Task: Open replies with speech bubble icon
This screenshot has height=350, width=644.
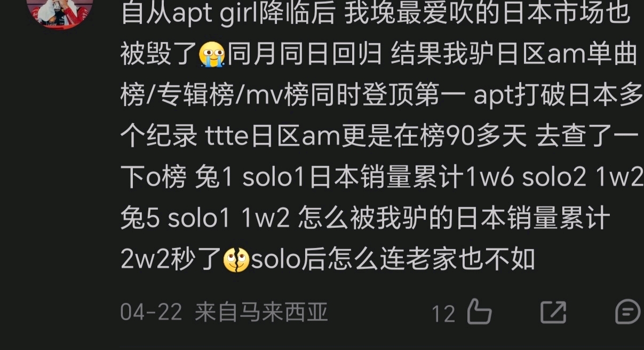Action: coord(629,312)
